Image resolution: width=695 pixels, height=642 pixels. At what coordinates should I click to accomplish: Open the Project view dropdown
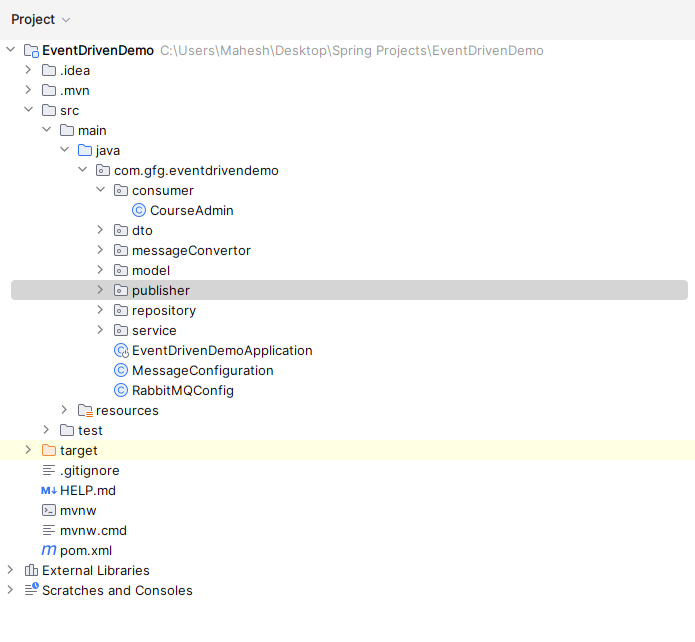(x=66, y=20)
